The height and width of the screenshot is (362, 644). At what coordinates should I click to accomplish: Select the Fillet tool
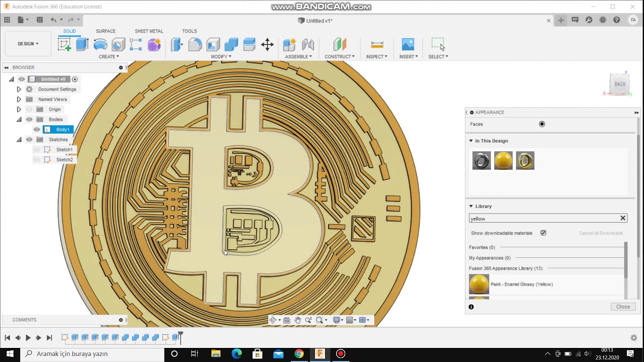(x=195, y=44)
